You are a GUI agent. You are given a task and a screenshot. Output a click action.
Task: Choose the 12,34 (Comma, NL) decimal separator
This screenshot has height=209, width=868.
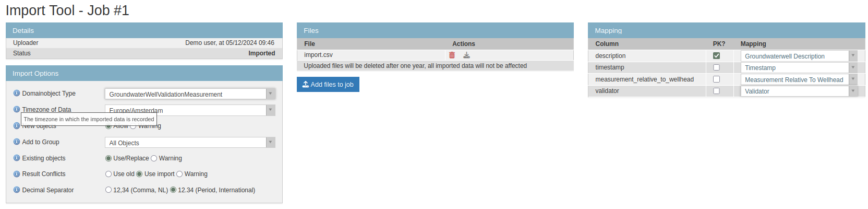coord(108,190)
